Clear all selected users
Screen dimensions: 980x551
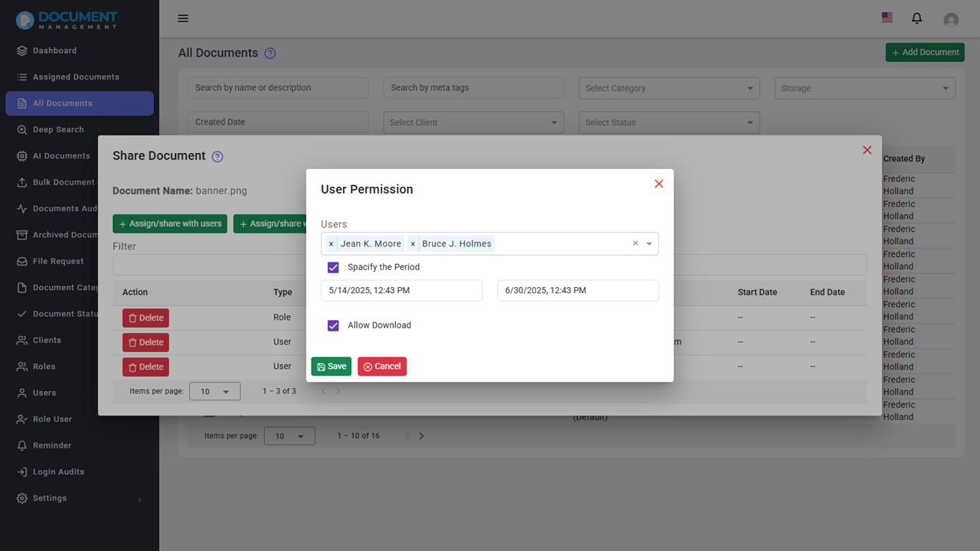pos(635,243)
